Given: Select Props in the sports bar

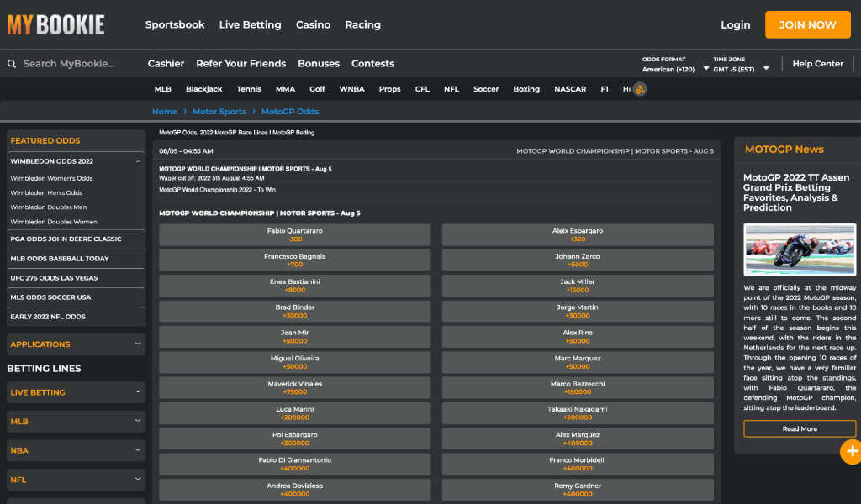Looking at the screenshot, I should (389, 89).
